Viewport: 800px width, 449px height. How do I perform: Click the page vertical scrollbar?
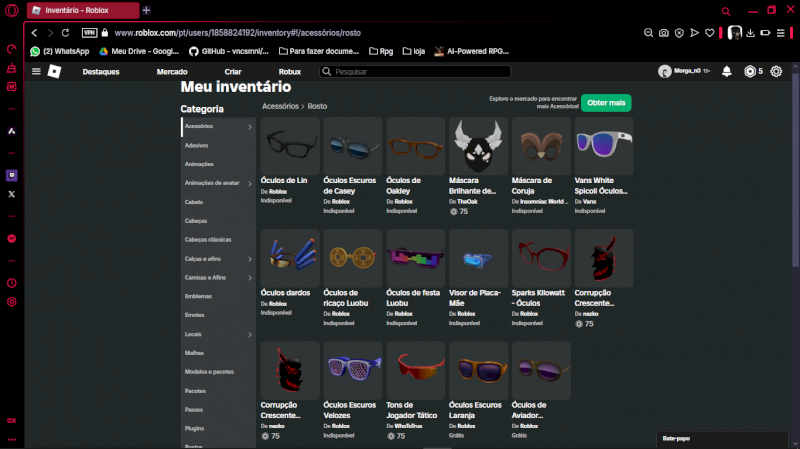795,168
